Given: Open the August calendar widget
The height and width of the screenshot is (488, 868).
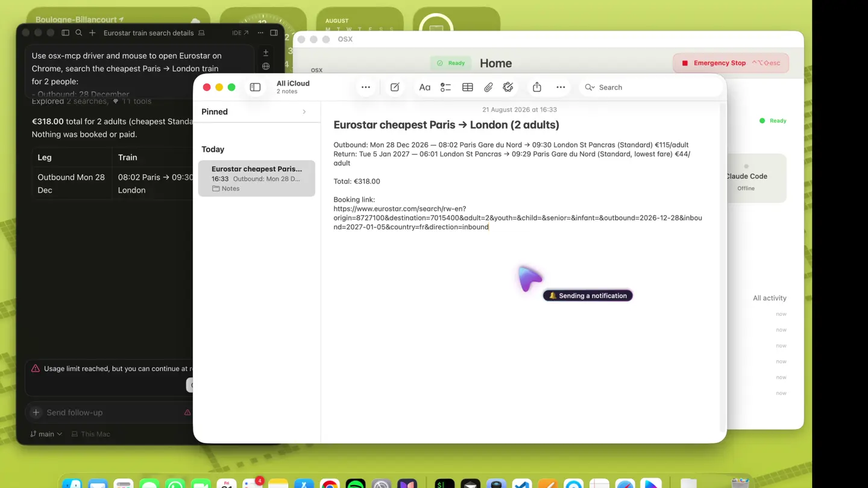Looking at the screenshot, I should coord(360,19).
